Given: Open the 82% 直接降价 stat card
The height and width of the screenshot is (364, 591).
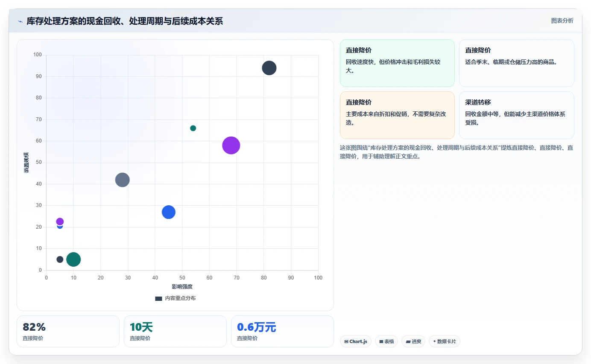Looking at the screenshot, I should tap(68, 331).
